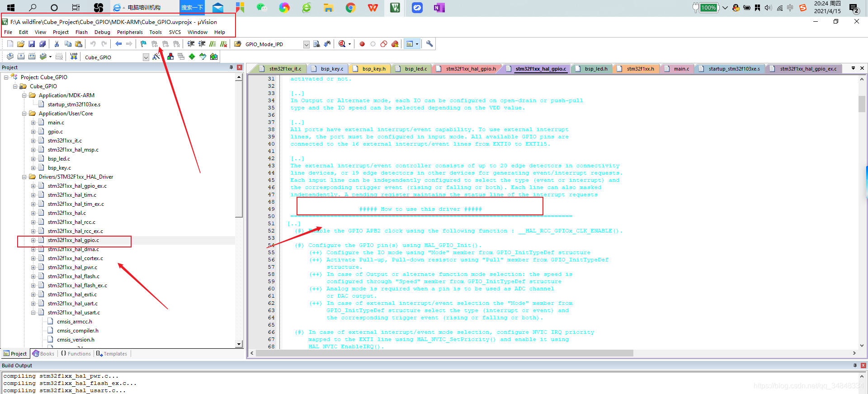
Task: Click the Open file folder icon
Action: pyautogui.click(x=21, y=44)
